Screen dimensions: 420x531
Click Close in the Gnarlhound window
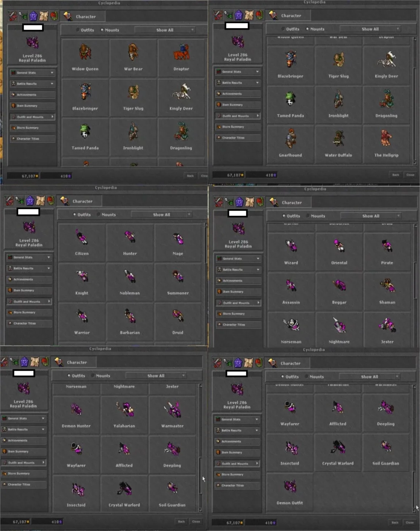point(410,175)
